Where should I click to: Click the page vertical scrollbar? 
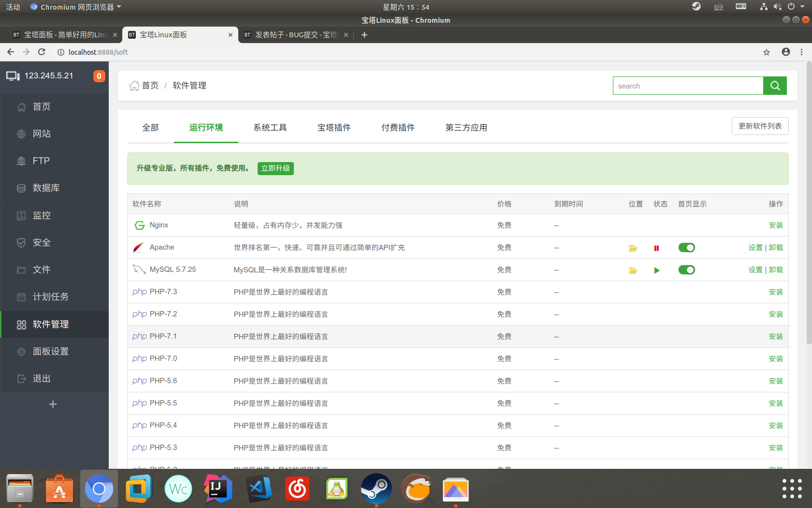click(809, 203)
